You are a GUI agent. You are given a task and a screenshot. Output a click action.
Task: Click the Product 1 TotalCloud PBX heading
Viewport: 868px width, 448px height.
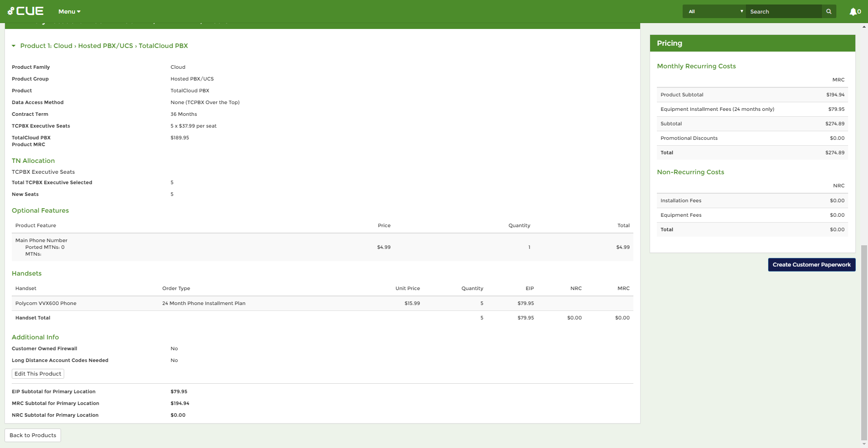coord(104,46)
